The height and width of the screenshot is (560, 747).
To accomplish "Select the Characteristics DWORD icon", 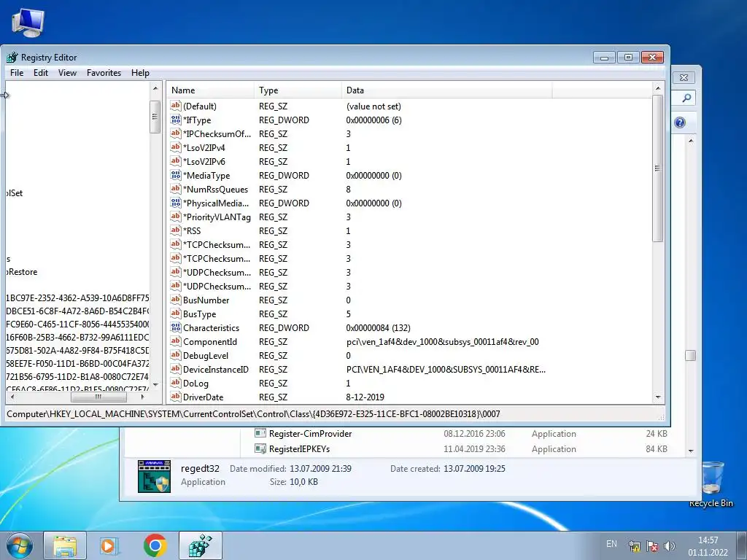I will 175,327.
